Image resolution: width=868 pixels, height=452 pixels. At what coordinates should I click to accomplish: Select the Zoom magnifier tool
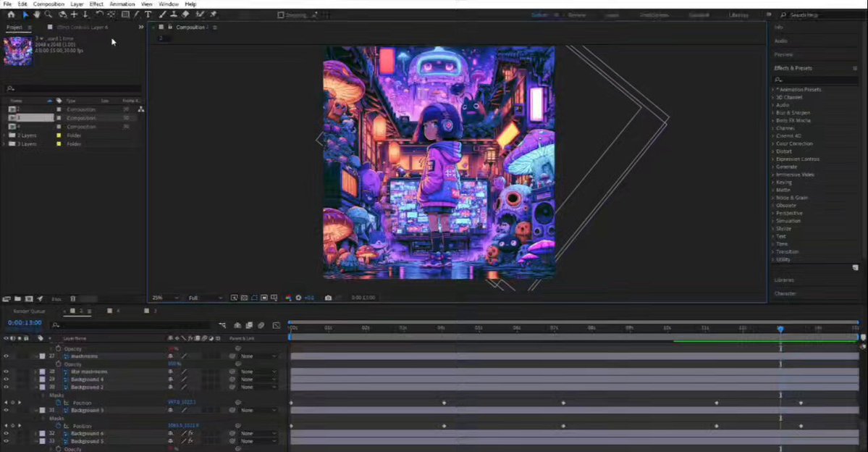pyautogui.click(x=49, y=14)
